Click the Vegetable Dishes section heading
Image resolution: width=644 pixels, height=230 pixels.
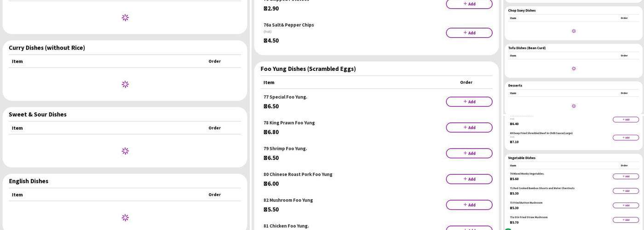point(522,158)
